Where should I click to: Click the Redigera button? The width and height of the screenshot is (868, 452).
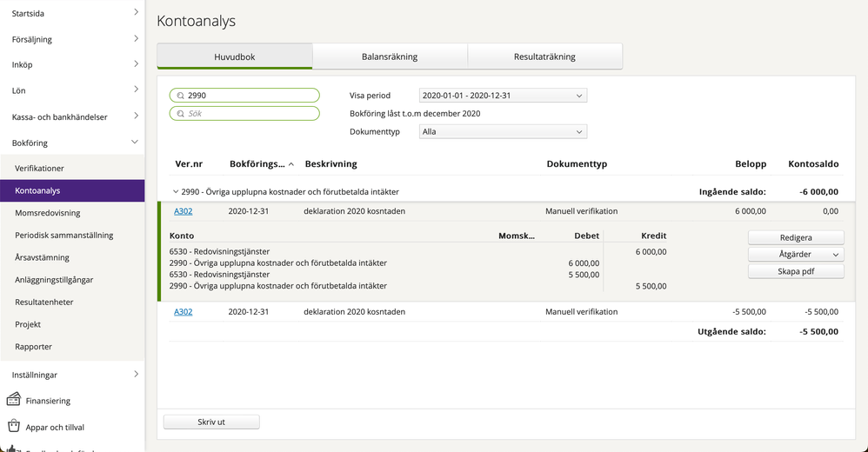pos(796,237)
